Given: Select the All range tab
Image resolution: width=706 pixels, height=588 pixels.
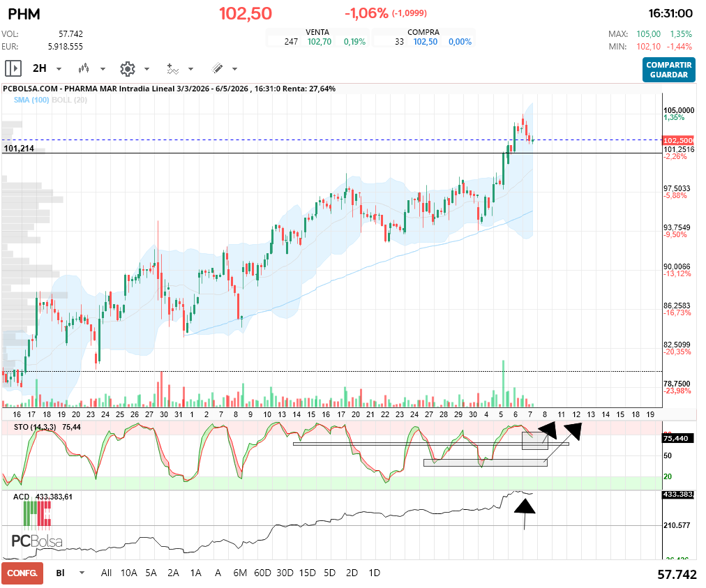Looking at the screenshot, I should pyautogui.click(x=106, y=573).
